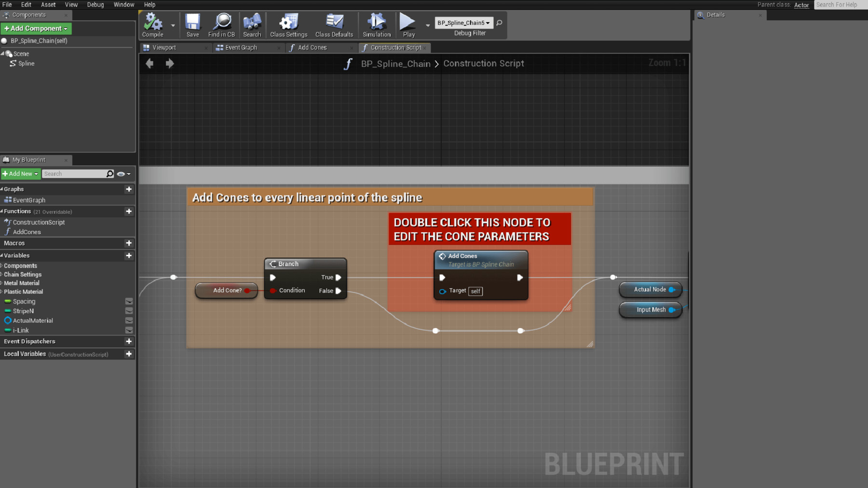Open the blueprint Search tool

252,24
